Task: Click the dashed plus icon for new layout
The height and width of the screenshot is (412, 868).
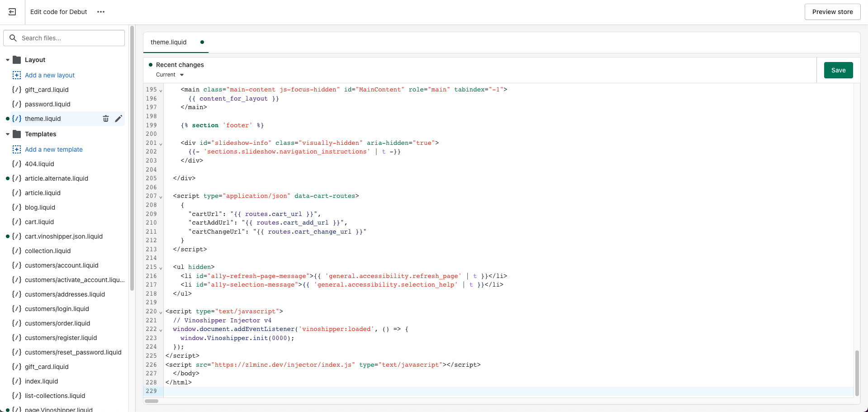Action: [x=17, y=75]
